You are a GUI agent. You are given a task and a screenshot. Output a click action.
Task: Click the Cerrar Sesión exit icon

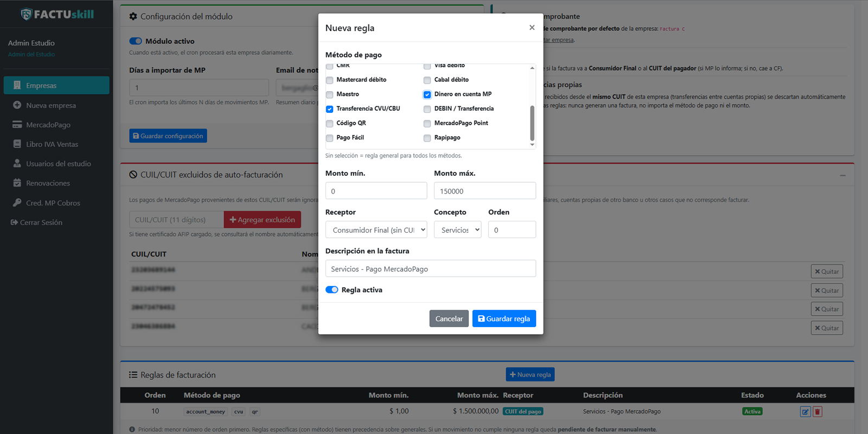pos(14,222)
